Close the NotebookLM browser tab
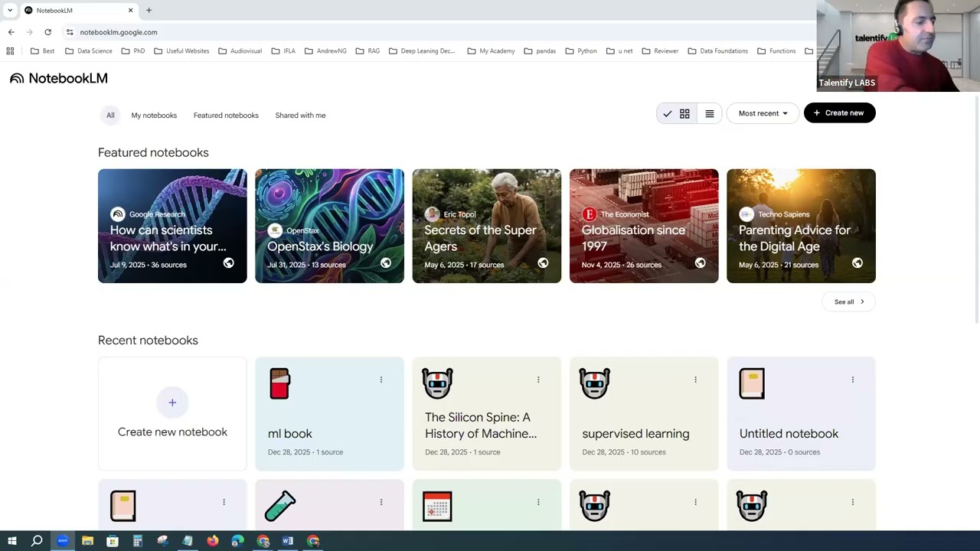Image resolution: width=980 pixels, height=551 pixels. (130, 11)
